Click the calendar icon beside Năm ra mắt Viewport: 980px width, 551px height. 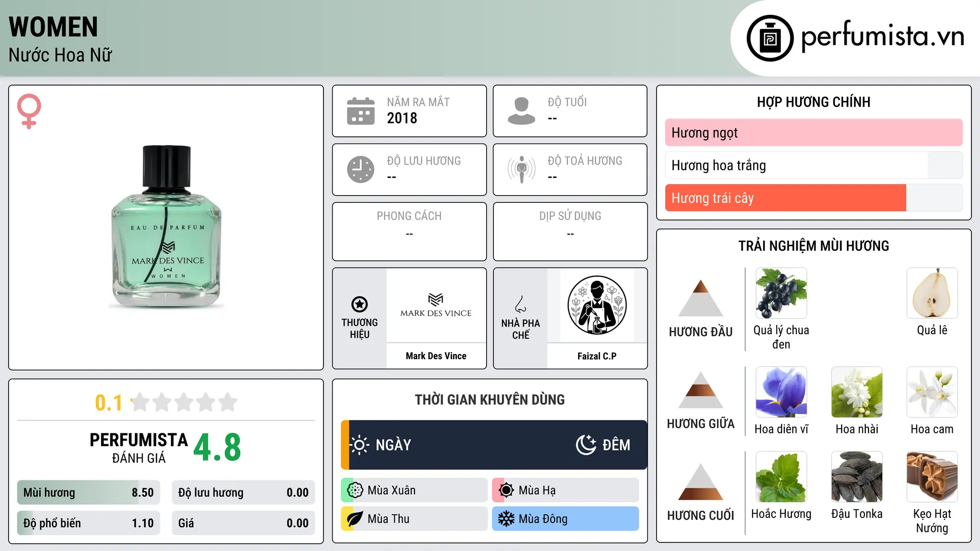click(361, 111)
